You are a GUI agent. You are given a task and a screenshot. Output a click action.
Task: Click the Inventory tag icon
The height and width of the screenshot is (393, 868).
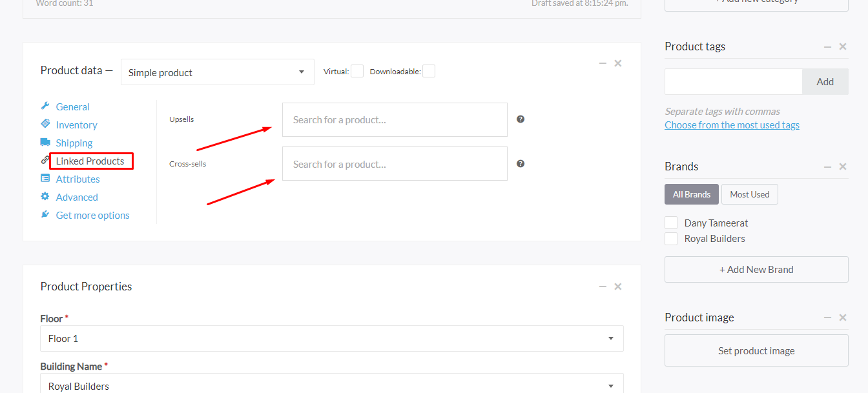(x=45, y=124)
